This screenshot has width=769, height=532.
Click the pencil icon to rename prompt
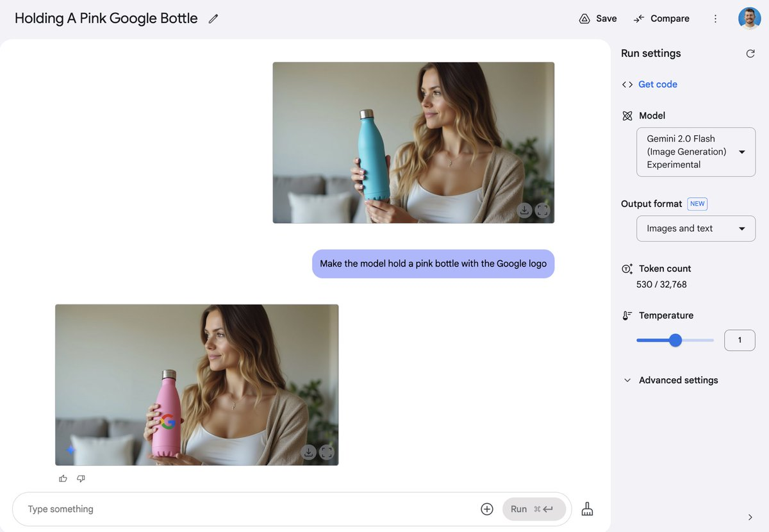tap(213, 19)
